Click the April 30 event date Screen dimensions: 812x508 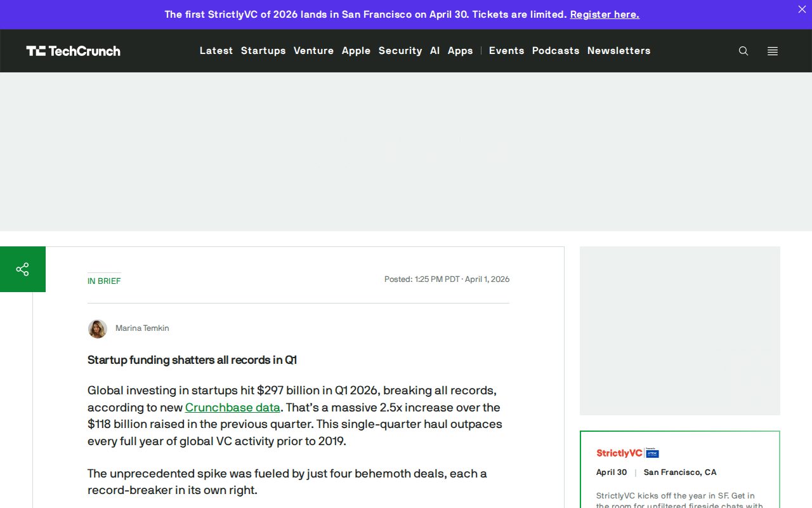tap(612, 472)
